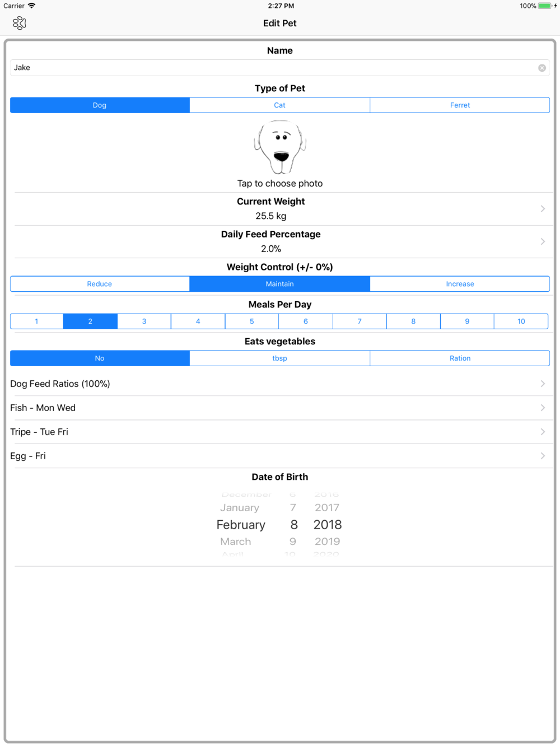Tap the 2.0% feed percentage value
The image size is (560, 747).
(271, 249)
